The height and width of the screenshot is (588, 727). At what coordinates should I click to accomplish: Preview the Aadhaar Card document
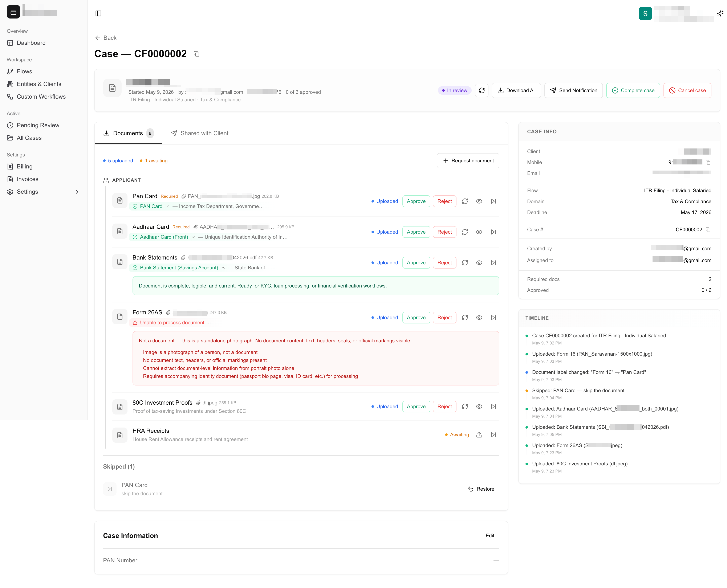(479, 232)
